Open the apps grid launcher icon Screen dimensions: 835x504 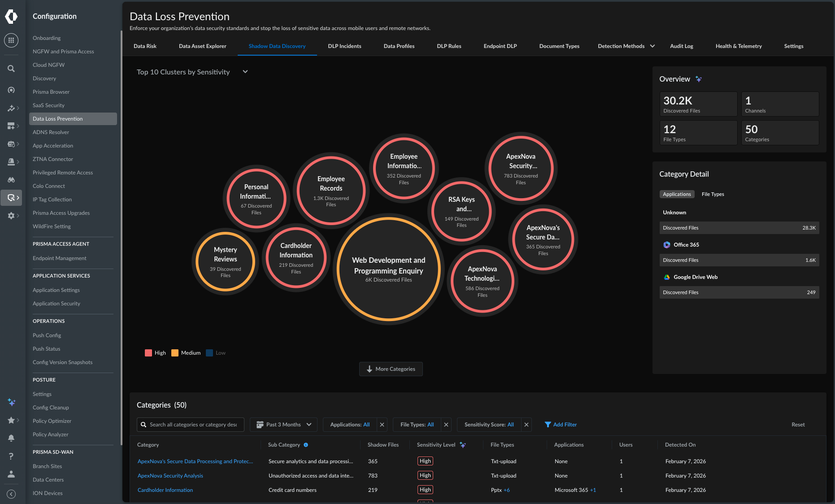coord(11,40)
